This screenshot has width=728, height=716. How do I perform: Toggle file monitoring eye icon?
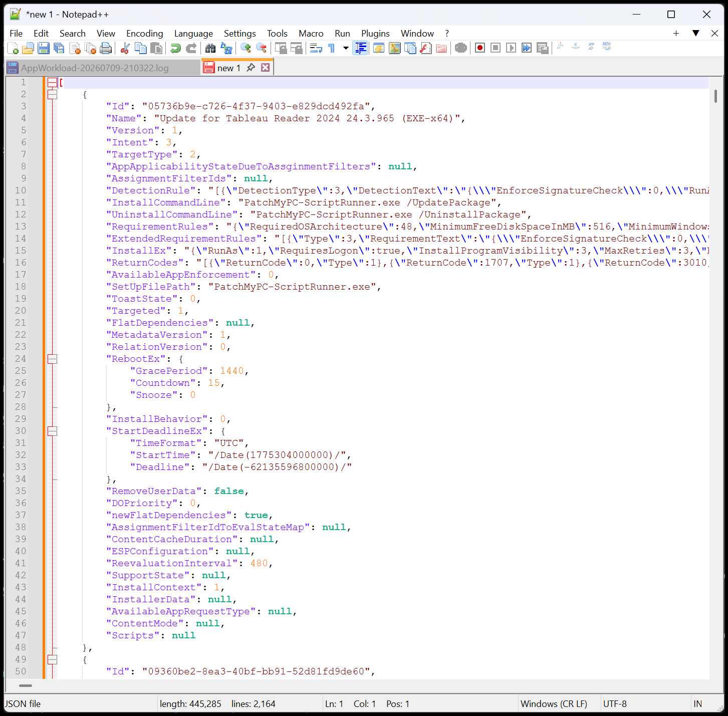pyautogui.click(x=461, y=48)
